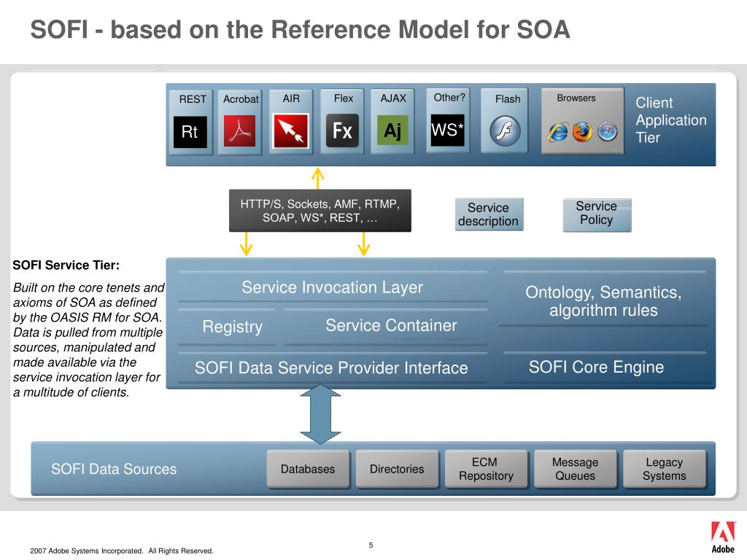Select the Service Policy box
747x560 pixels.
597,215
